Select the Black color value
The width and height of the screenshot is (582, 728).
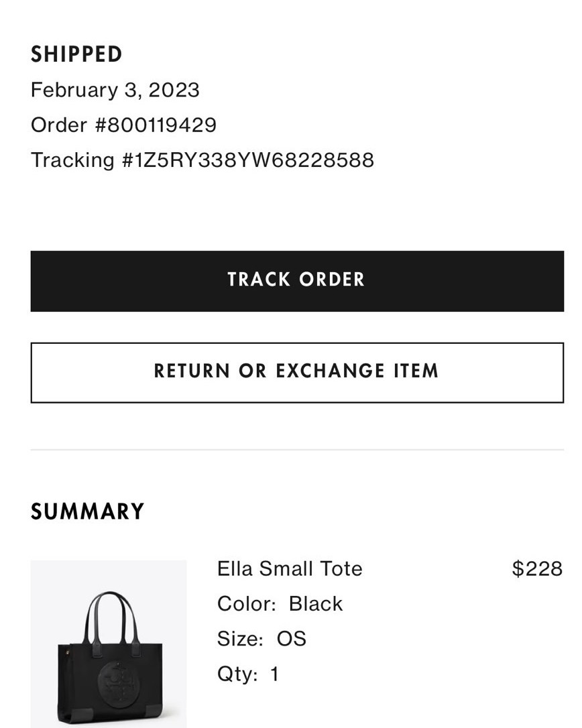click(316, 604)
